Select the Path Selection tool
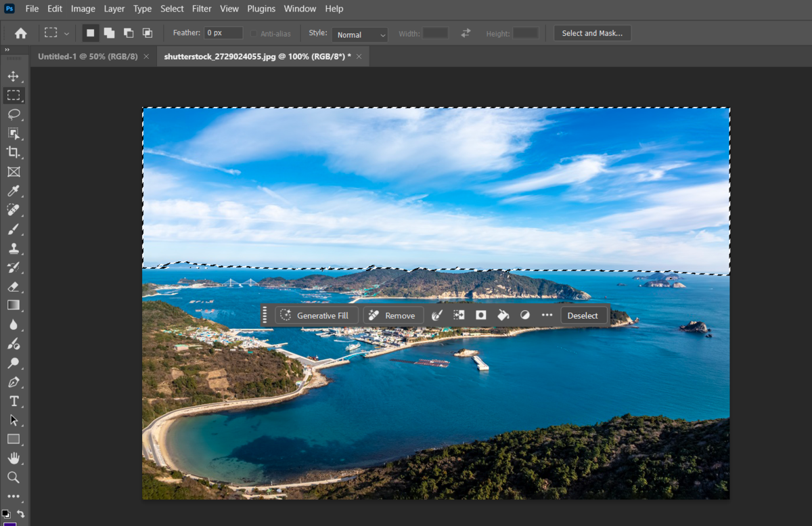 click(x=14, y=420)
